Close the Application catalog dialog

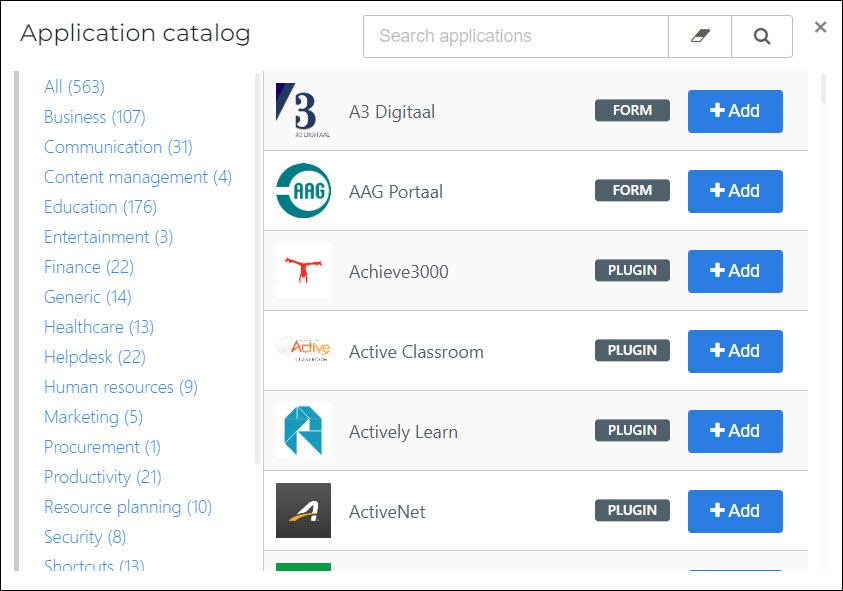coord(820,27)
